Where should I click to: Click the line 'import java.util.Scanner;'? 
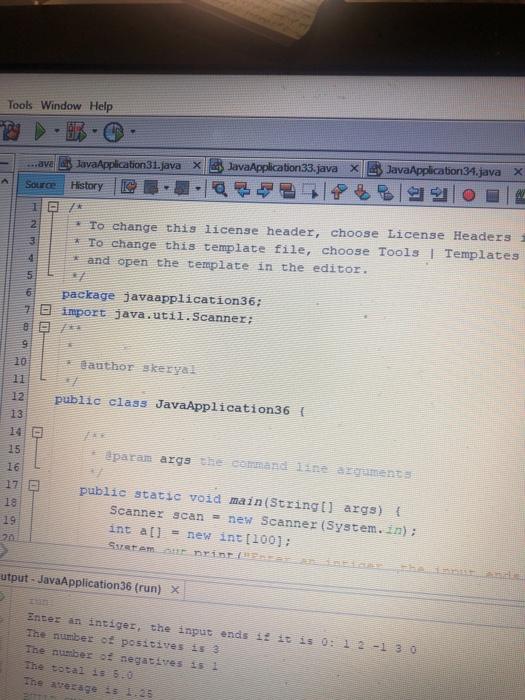pyautogui.click(x=157, y=315)
